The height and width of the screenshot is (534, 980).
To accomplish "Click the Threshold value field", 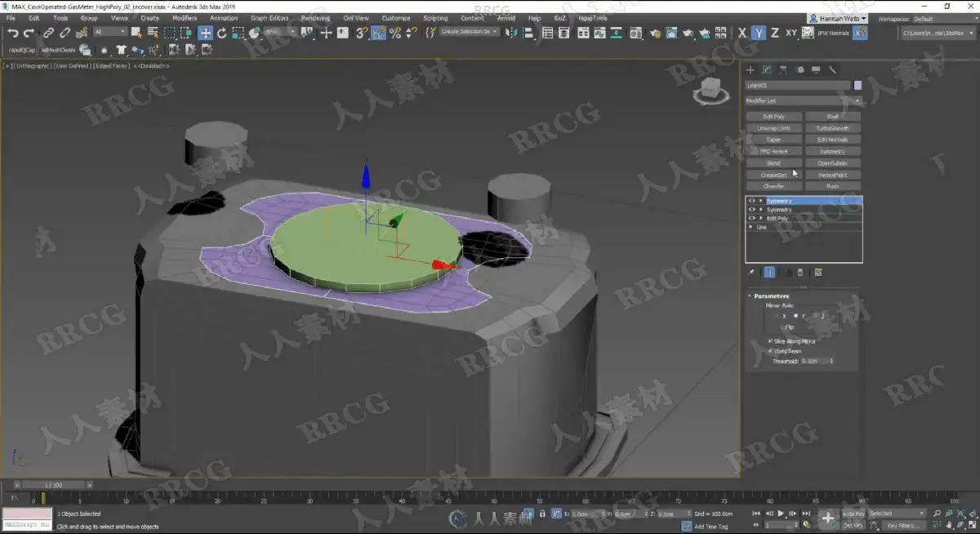I will [x=814, y=361].
